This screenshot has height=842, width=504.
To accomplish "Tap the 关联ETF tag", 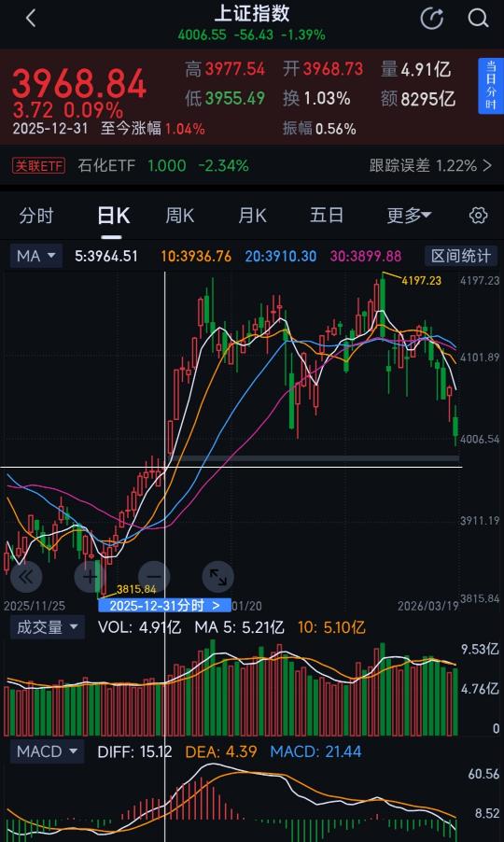I will 38,165.
